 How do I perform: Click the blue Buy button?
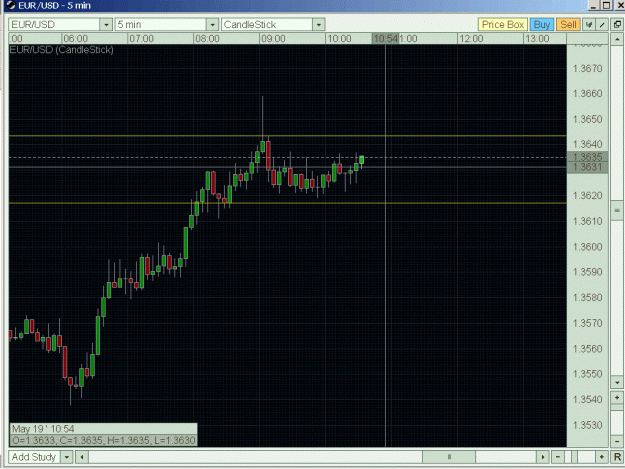click(541, 25)
